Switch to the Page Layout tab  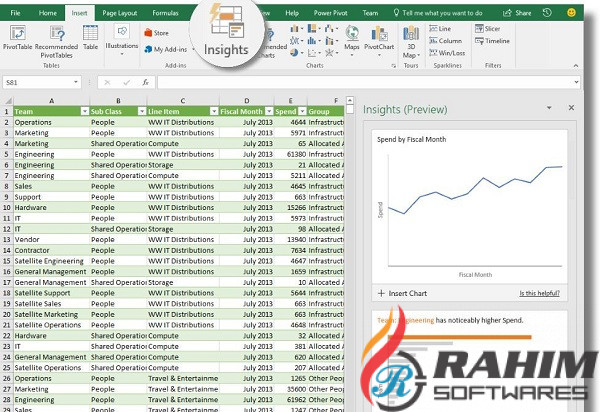[x=119, y=13]
